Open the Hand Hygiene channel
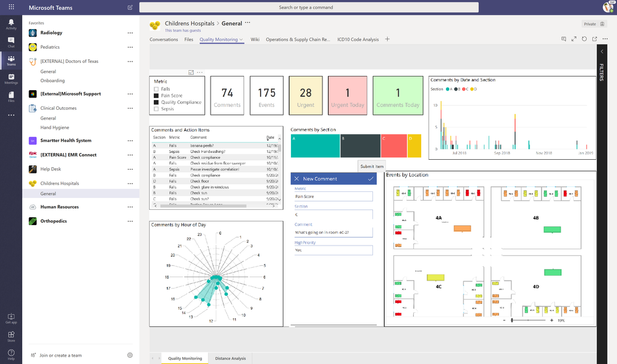The width and height of the screenshot is (617, 364). pos(55,127)
